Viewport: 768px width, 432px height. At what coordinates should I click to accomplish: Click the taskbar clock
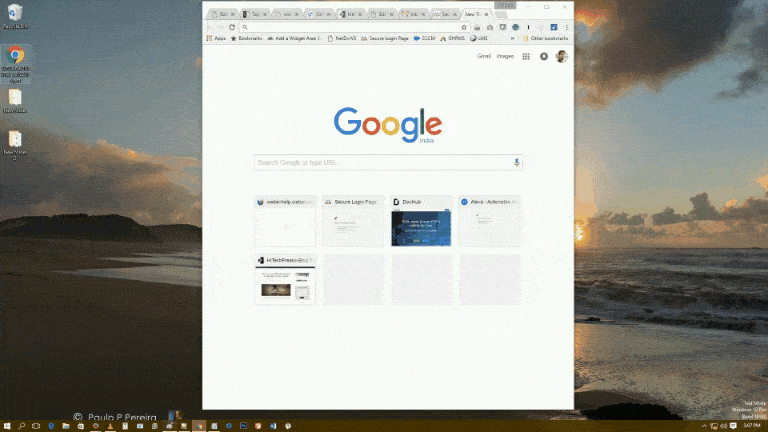coord(751,426)
